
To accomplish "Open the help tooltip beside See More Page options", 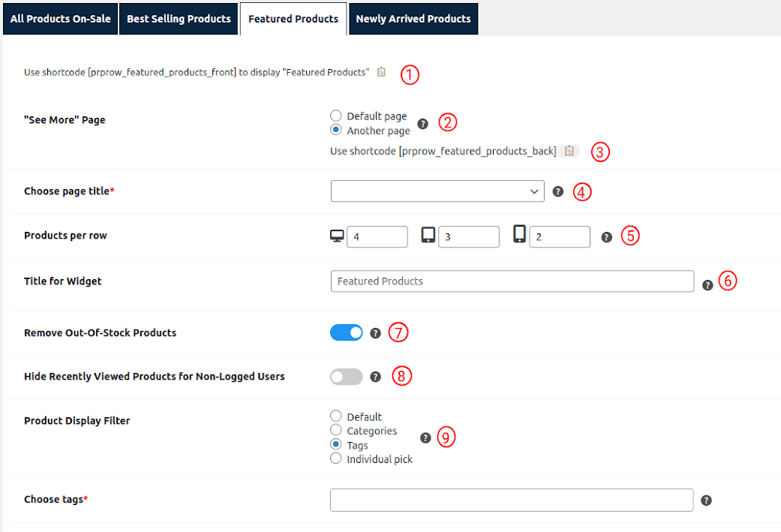I will click(423, 124).
